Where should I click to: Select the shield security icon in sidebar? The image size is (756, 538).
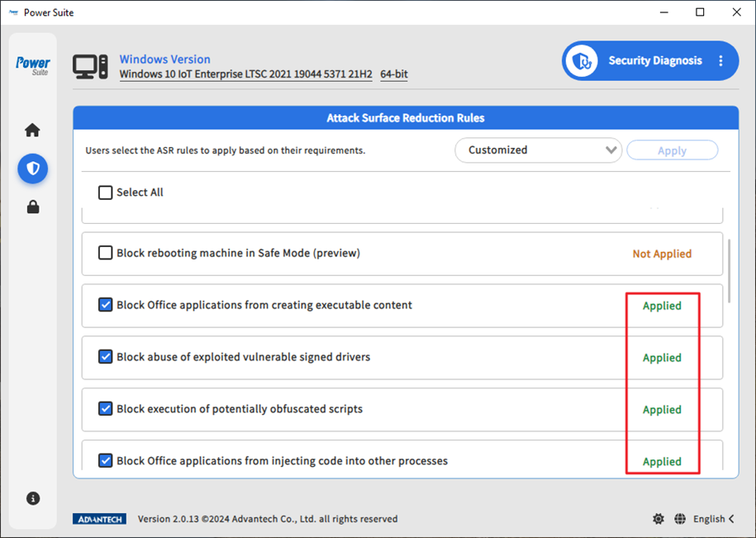point(33,169)
